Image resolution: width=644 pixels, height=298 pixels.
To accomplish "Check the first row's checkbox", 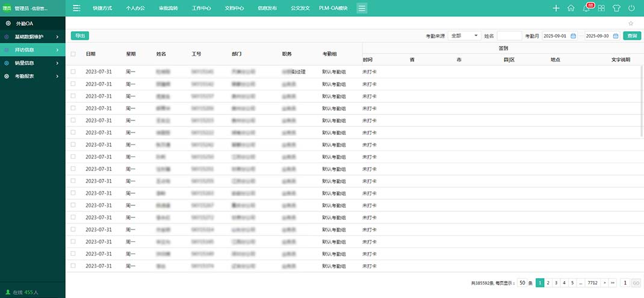I will coord(73,72).
